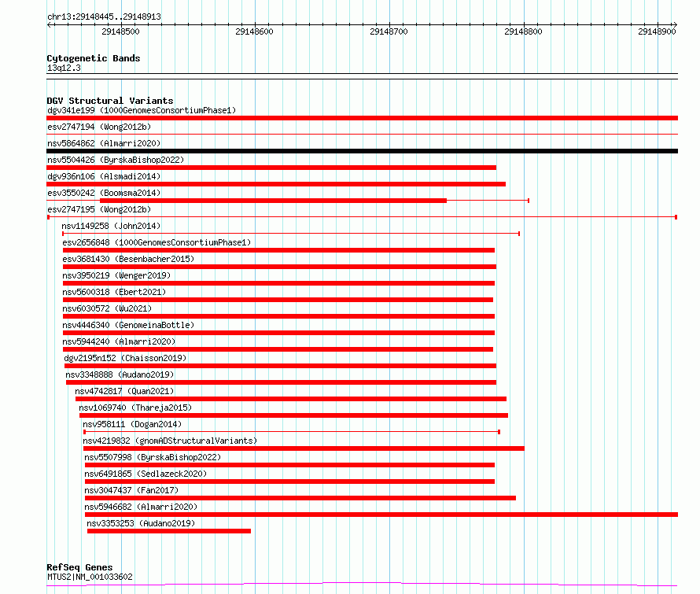
Task: Open nsv5600318 (Ebert2021) variant label
Action: click(114, 292)
